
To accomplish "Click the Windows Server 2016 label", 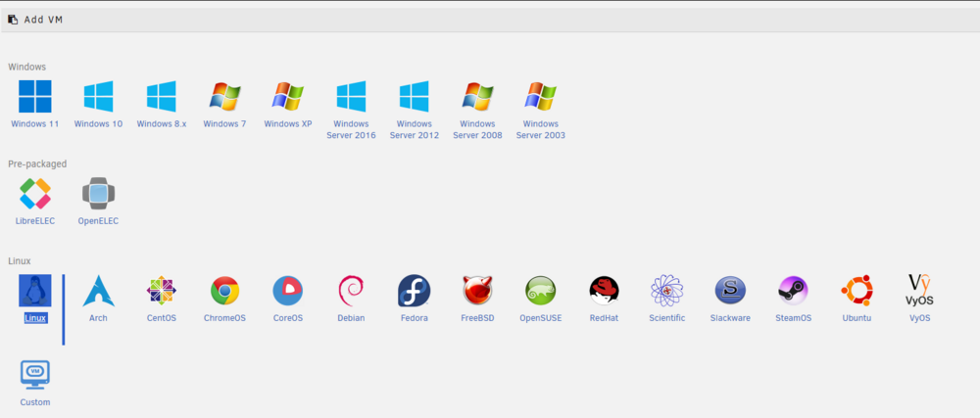I will (351, 129).
